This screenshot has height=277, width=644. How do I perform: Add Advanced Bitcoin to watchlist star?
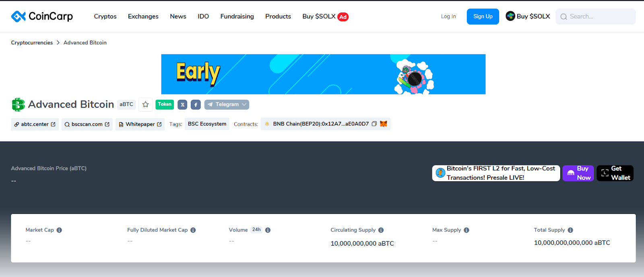pyautogui.click(x=146, y=105)
